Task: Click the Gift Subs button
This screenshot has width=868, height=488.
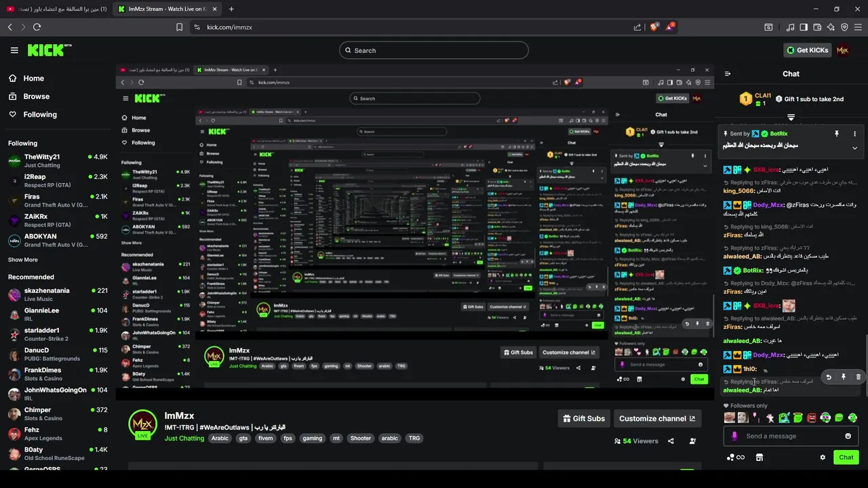Action: pyautogui.click(x=584, y=418)
